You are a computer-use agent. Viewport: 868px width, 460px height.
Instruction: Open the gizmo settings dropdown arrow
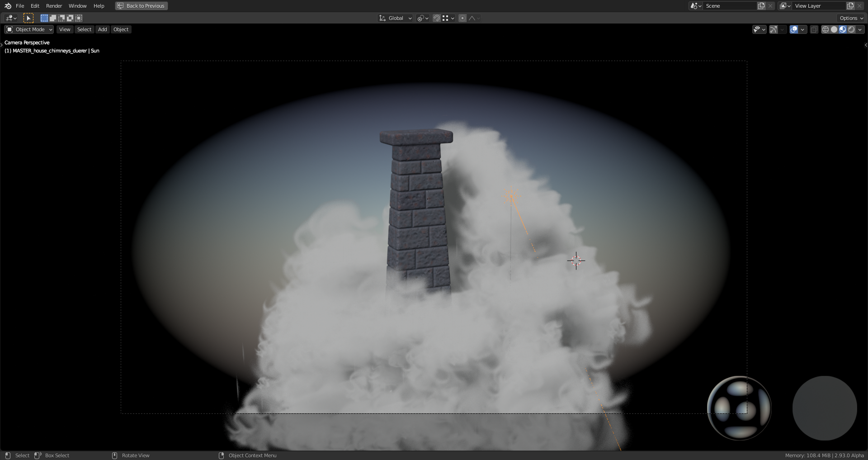782,29
